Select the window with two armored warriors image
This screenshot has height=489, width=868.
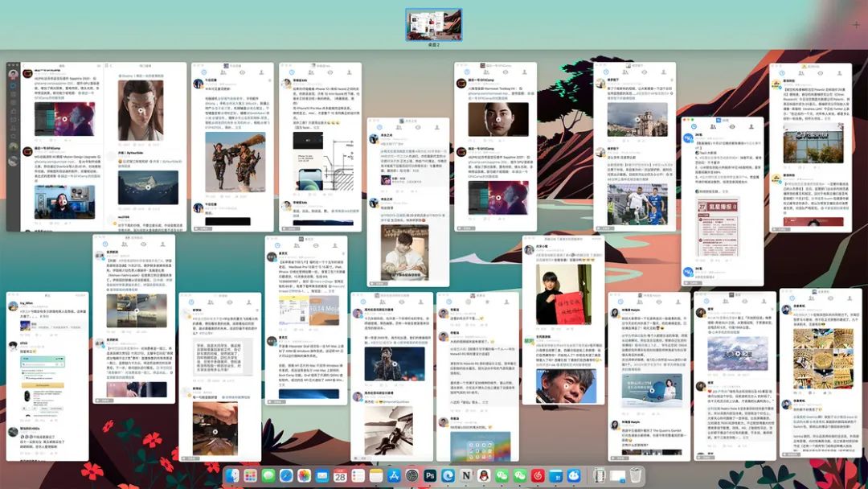pos(232,146)
